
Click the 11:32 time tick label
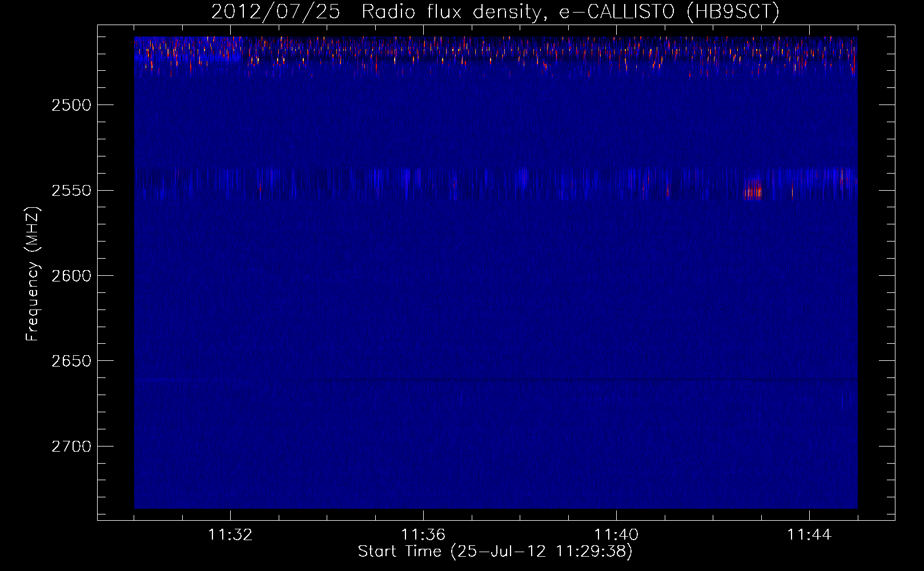[230, 535]
